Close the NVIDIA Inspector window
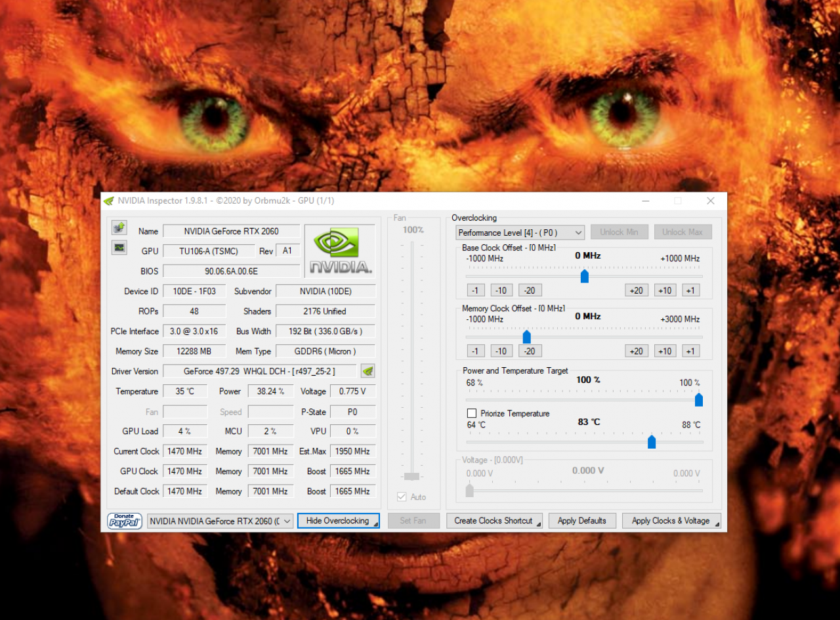 (711, 201)
